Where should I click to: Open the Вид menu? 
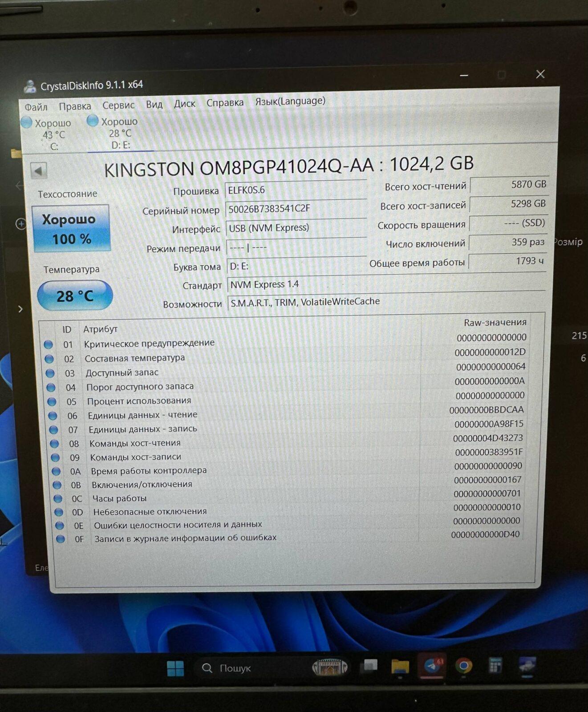[x=154, y=104]
